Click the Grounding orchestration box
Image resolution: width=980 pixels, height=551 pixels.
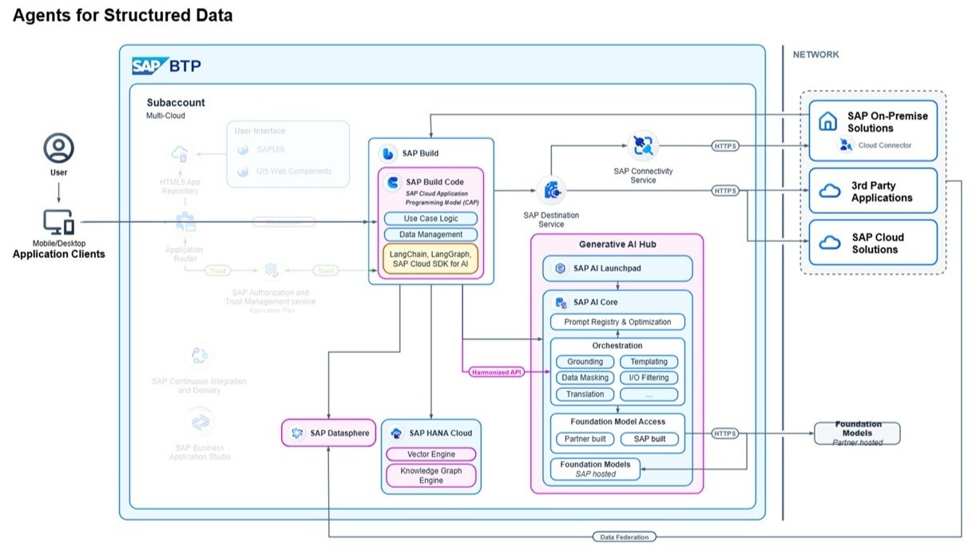pos(585,362)
